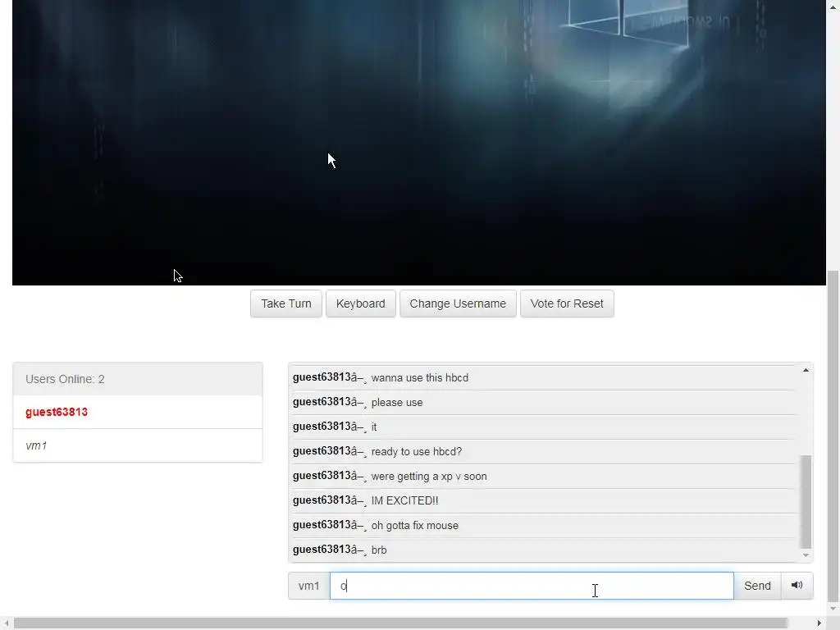Click chat message 'it'

374,427
